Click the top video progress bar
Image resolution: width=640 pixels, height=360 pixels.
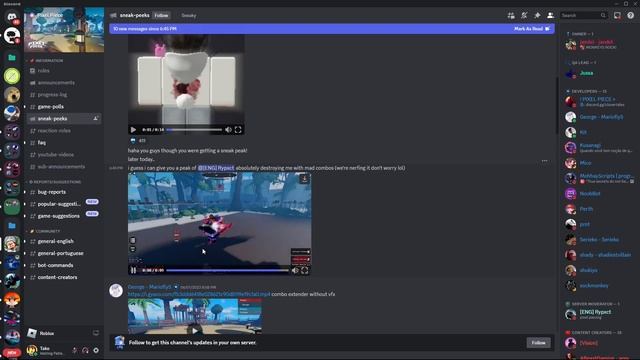click(x=194, y=130)
